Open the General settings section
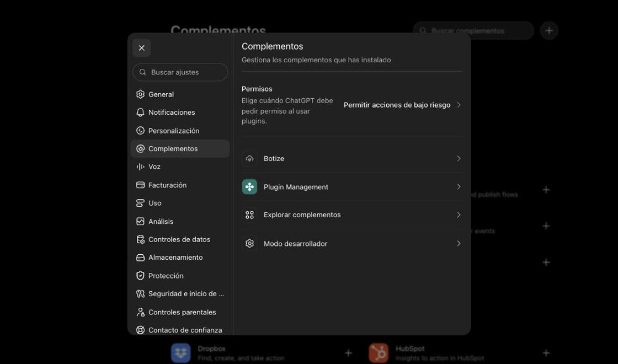Viewport: 618px width, 364px height. click(180, 94)
